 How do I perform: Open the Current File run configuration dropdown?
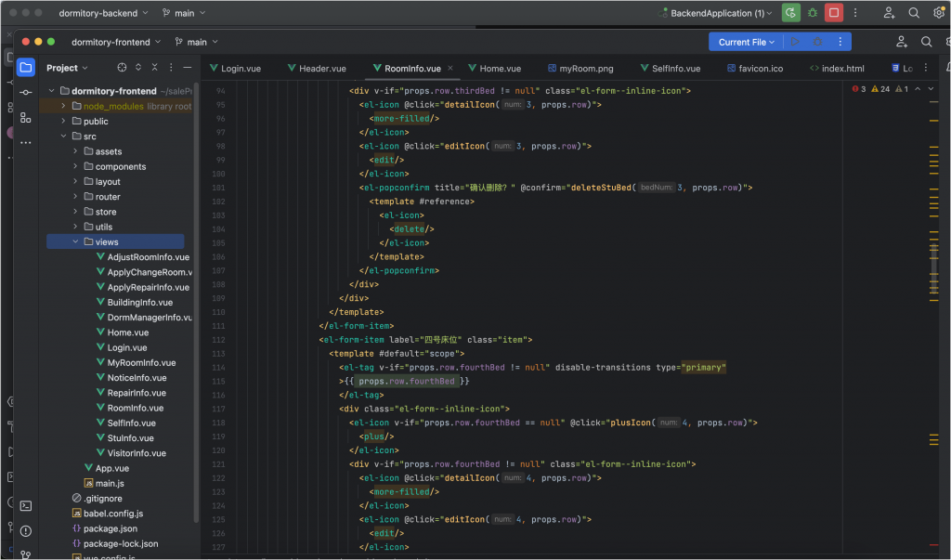pyautogui.click(x=748, y=42)
